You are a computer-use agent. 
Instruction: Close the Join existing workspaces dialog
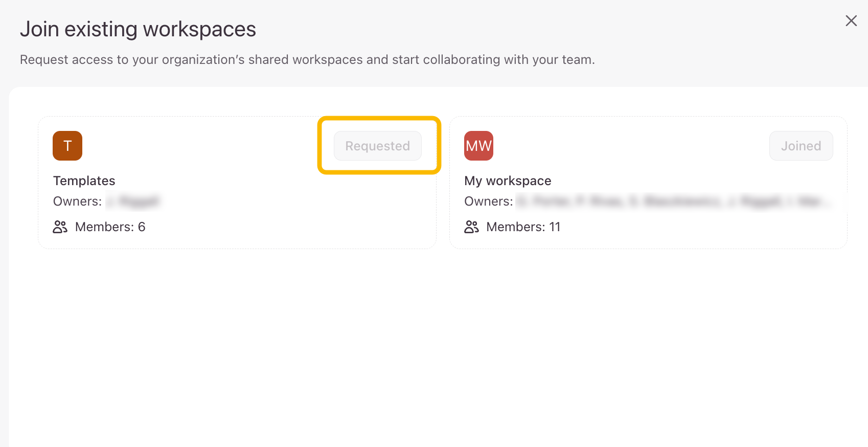pos(851,21)
